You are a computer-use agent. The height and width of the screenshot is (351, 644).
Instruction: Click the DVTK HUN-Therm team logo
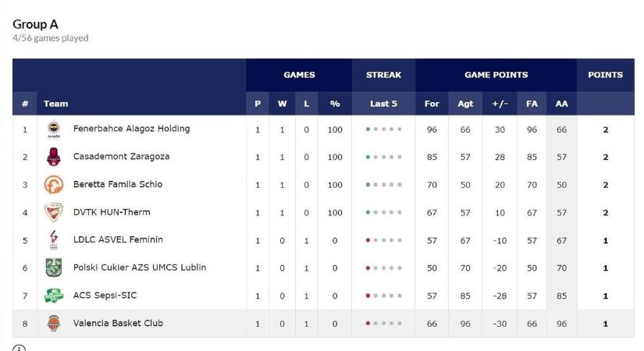click(x=54, y=212)
